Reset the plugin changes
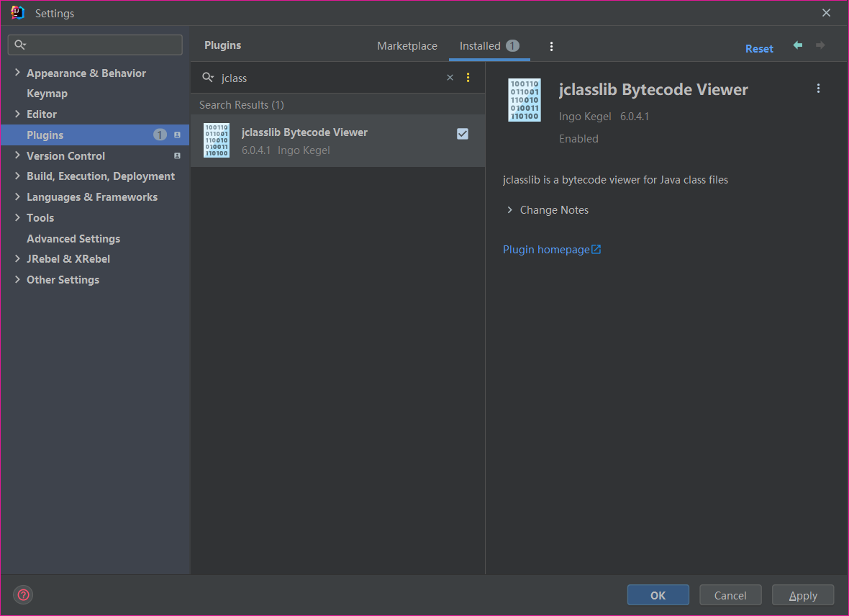The image size is (849, 616). coord(759,48)
